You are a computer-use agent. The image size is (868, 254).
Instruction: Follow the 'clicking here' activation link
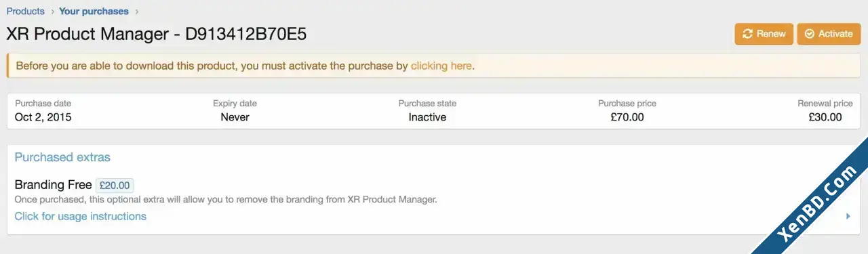click(x=441, y=66)
